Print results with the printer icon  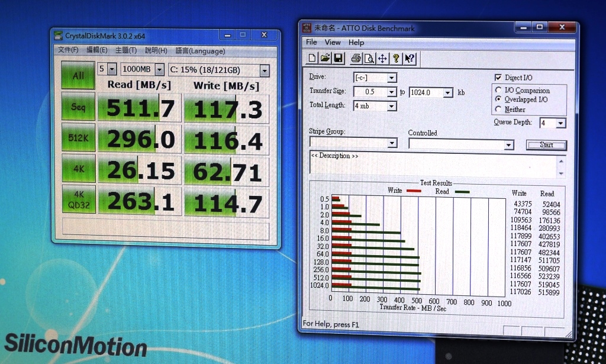coord(356,58)
